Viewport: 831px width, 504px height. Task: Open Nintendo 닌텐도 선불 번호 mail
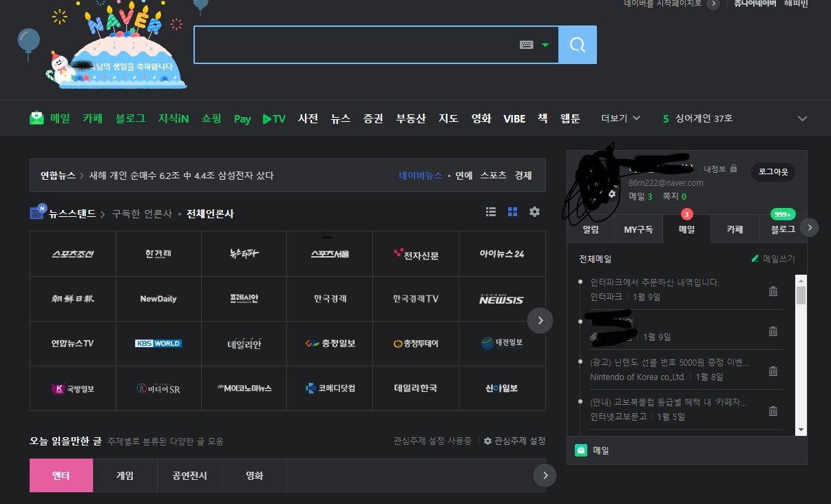pos(670,362)
